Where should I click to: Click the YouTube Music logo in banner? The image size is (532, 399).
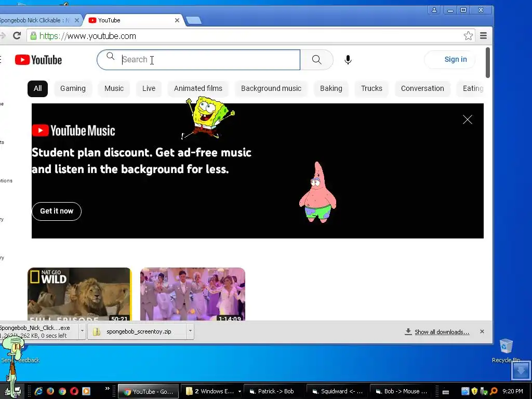point(73,130)
